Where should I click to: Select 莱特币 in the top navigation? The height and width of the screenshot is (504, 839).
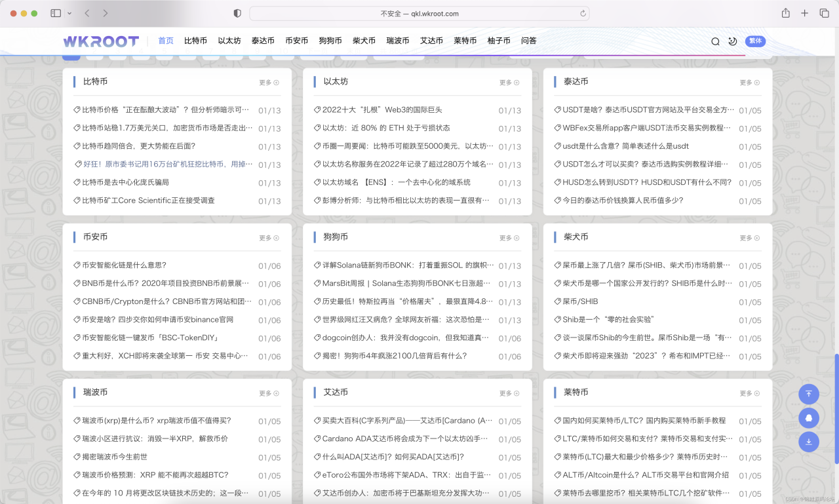465,41
